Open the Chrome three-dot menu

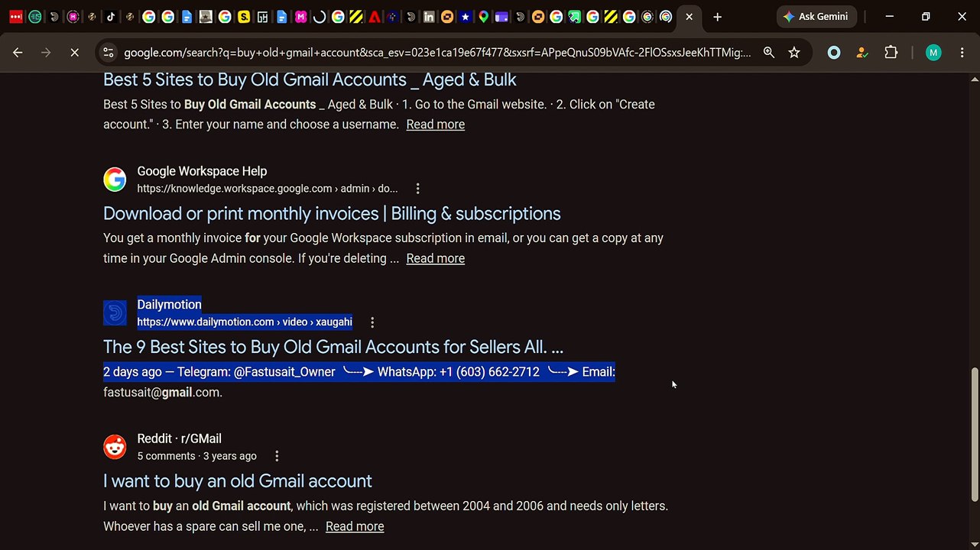point(962,53)
